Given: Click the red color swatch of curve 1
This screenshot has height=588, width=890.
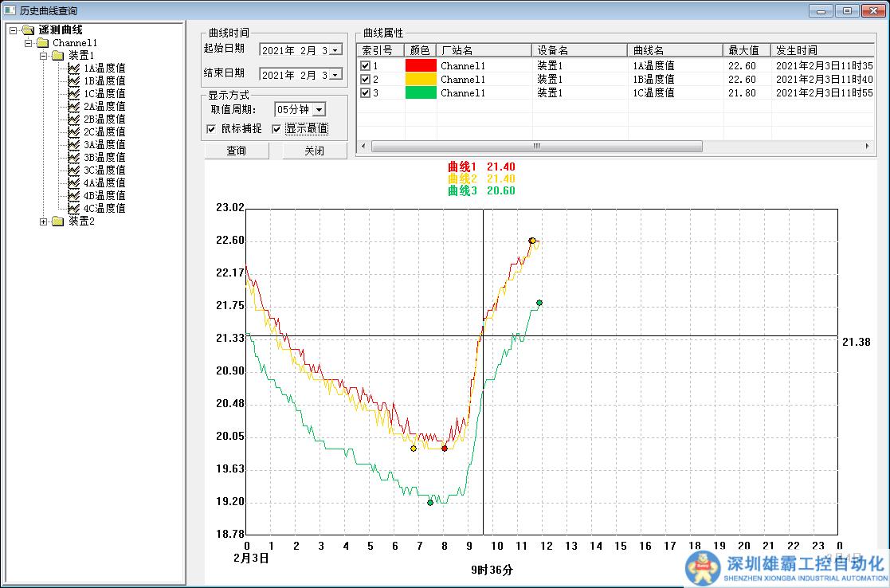Looking at the screenshot, I should [421, 66].
